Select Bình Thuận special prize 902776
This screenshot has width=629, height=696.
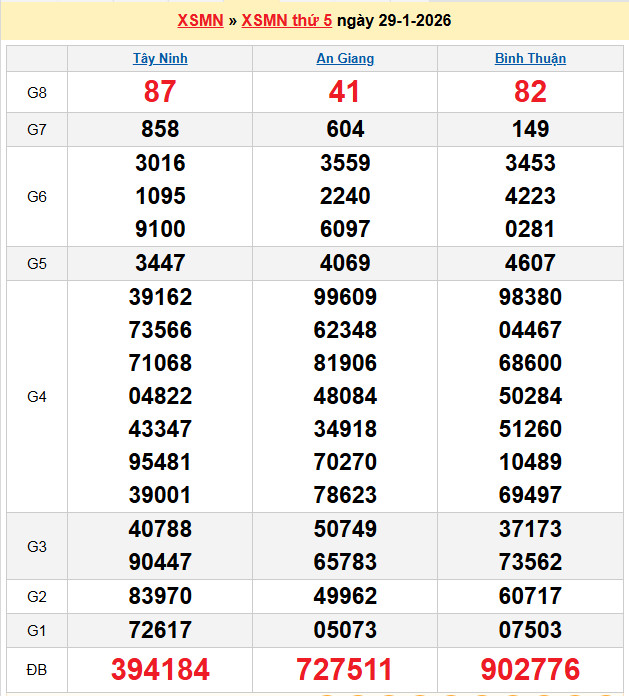tap(530, 670)
